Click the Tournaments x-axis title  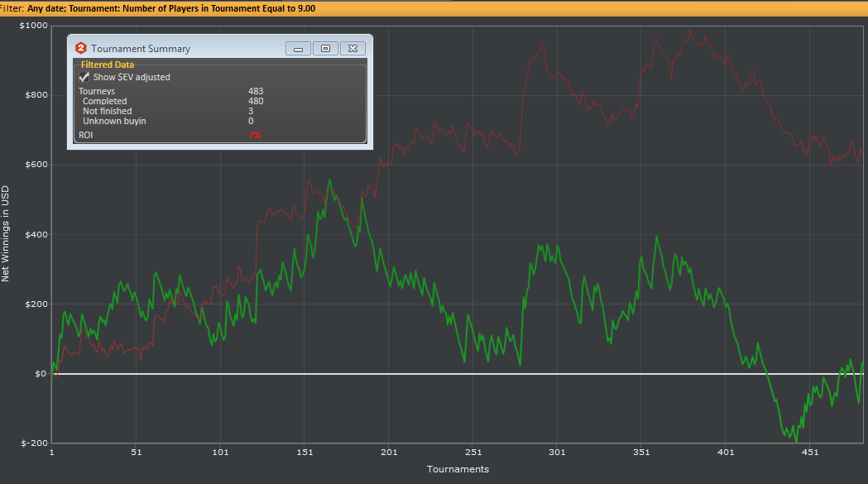coord(458,469)
